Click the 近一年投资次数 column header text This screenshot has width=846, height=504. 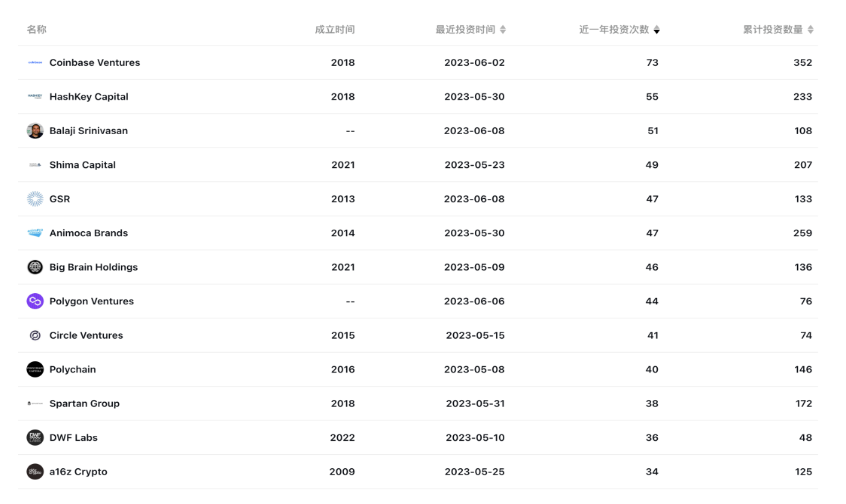tap(614, 30)
